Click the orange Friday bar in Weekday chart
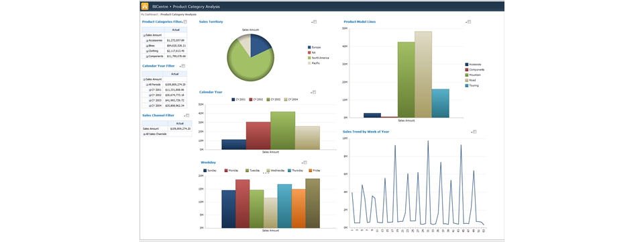 click(299, 208)
